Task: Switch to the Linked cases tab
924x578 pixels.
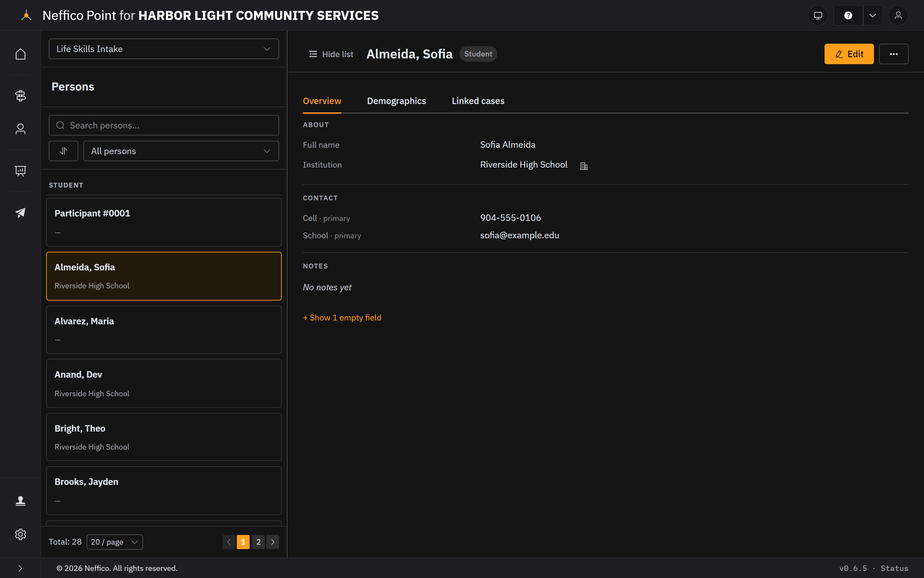Action: tap(478, 101)
